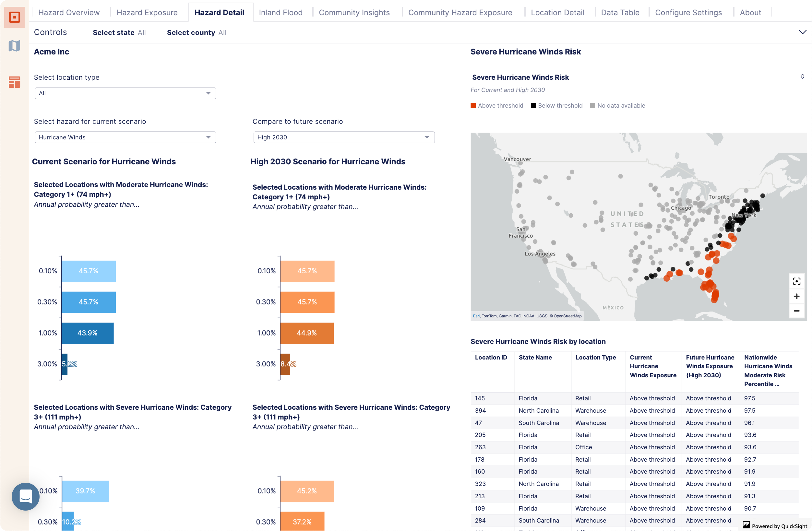Image resolution: width=812 pixels, height=531 pixels.
Task: Click the Hazard Overview tab
Action: pyautogui.click(x=68, y=12)
